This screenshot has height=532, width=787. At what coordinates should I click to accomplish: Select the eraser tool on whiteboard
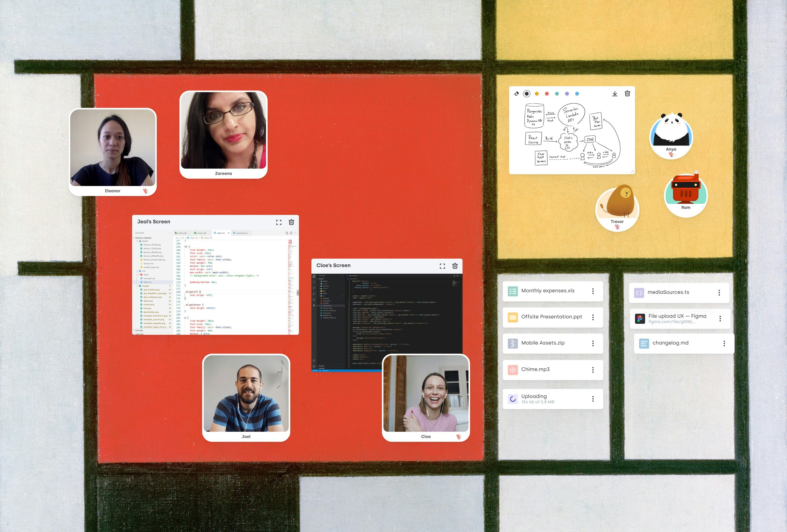click(516, 94)
